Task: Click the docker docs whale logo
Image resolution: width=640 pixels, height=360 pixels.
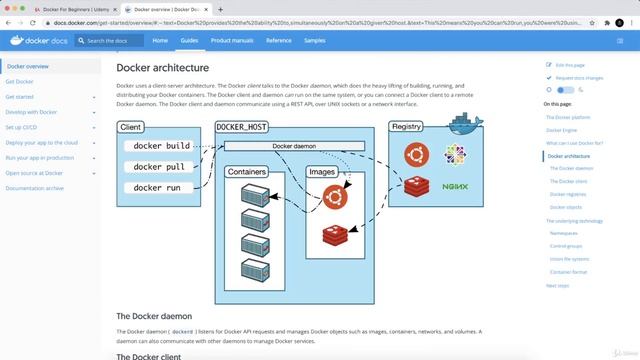Action: (38, 40)
